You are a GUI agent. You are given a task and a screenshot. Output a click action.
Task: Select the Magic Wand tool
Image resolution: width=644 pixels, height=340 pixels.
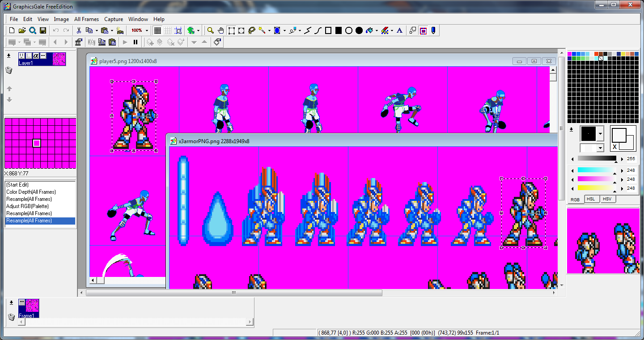[262, 30]
